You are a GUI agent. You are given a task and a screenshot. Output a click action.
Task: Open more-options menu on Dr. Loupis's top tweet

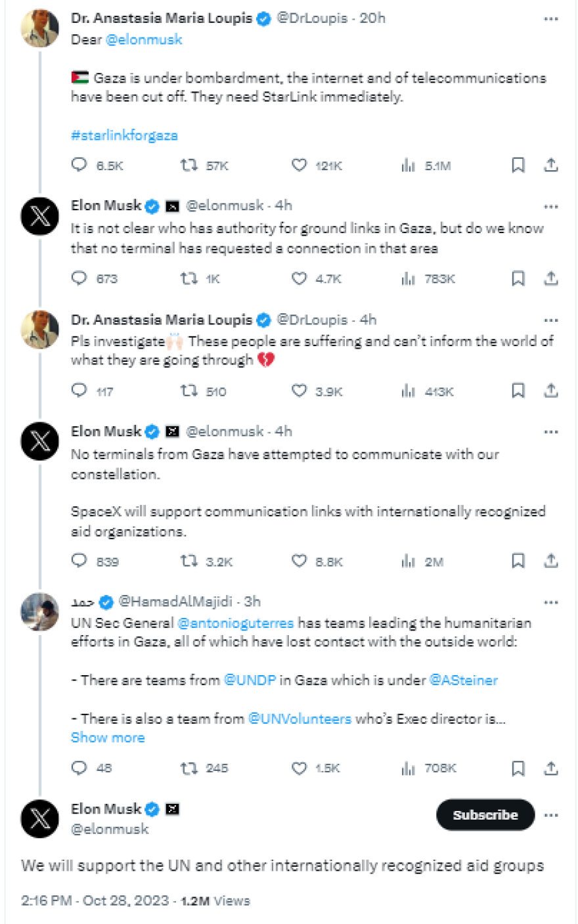coord(550,19)
